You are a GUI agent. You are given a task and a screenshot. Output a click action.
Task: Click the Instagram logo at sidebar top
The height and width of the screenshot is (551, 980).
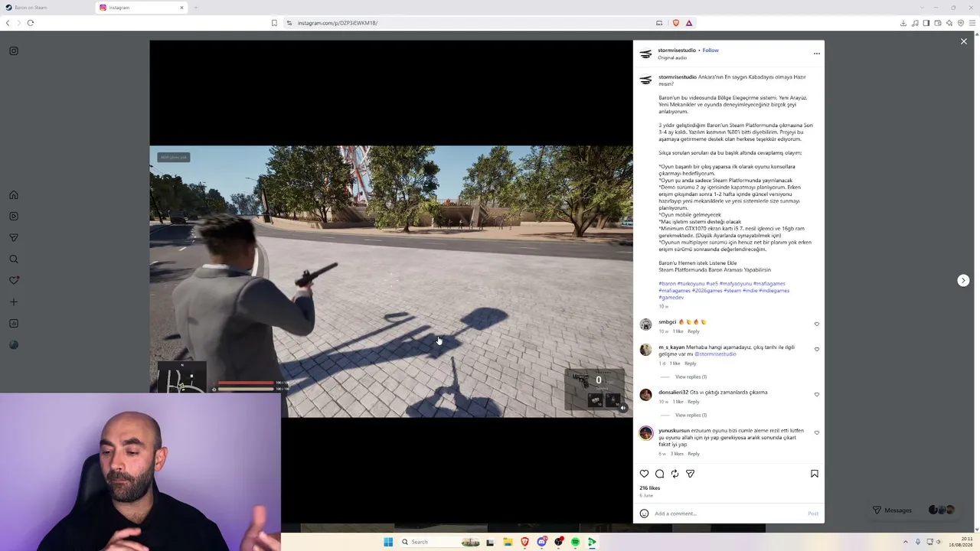[x=14, y=51]
